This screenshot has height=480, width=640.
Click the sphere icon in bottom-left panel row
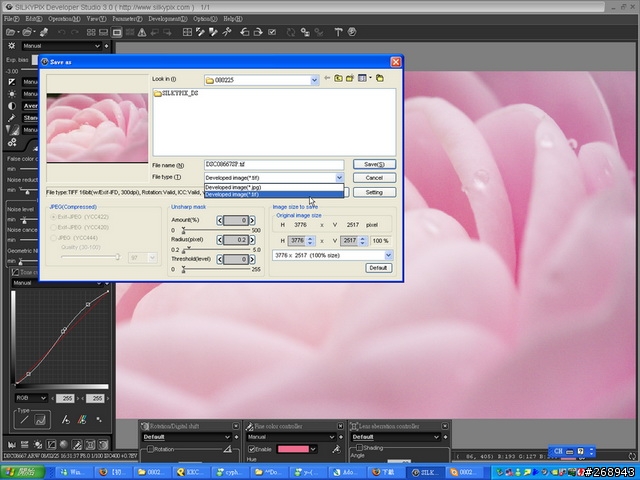[64, 444]
